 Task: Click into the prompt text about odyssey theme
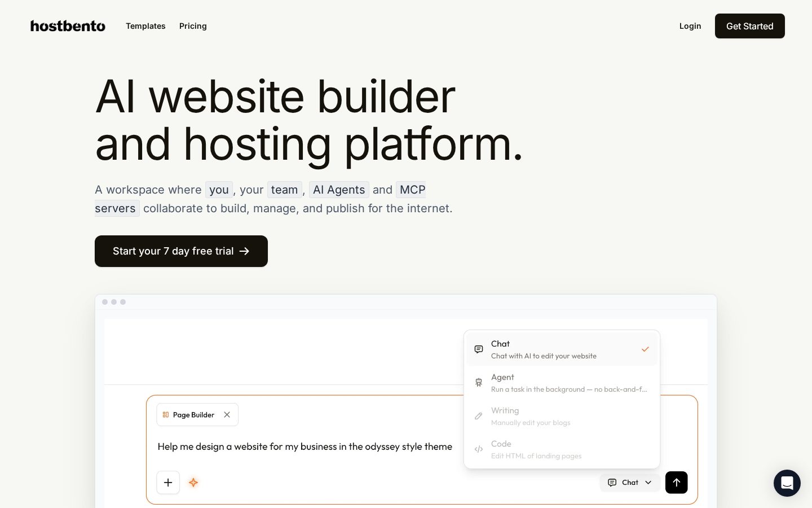(x=305, y=446)
